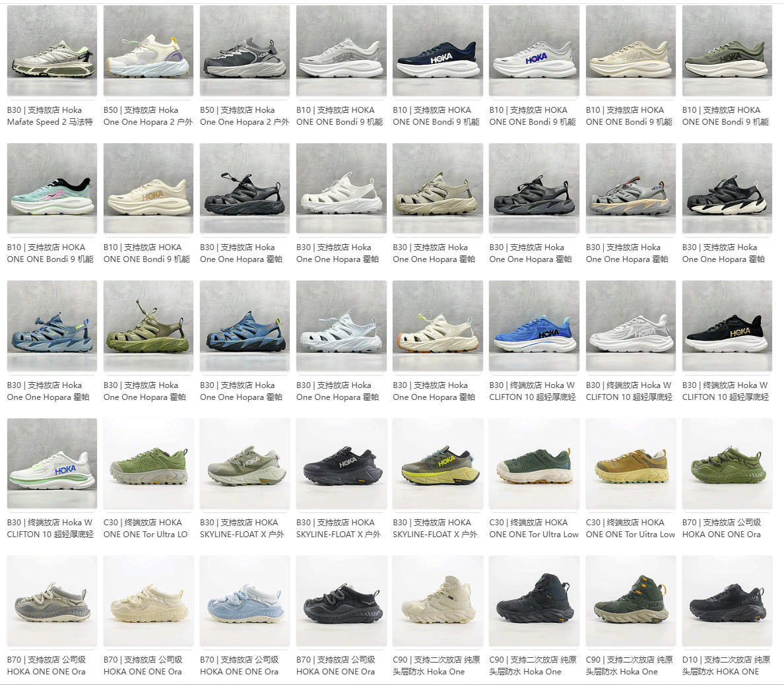The height and width of the screenshot is (685, 784).
Task: Open cream Bondi 9 with tan logo
Action: [x=148, y=188]
